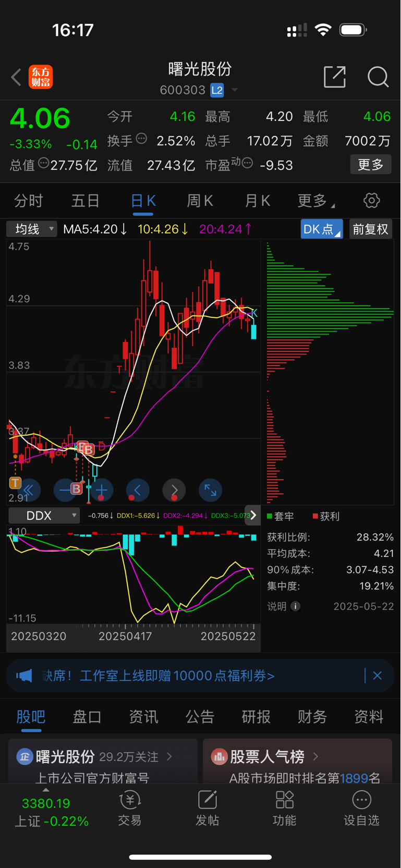
Task: Tap the MA5:4.20 indicator value
Action: click(x=94, y=229)
